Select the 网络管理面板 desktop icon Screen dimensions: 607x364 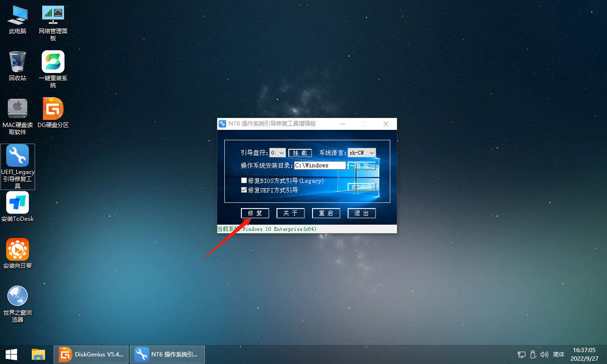[53, 15]
